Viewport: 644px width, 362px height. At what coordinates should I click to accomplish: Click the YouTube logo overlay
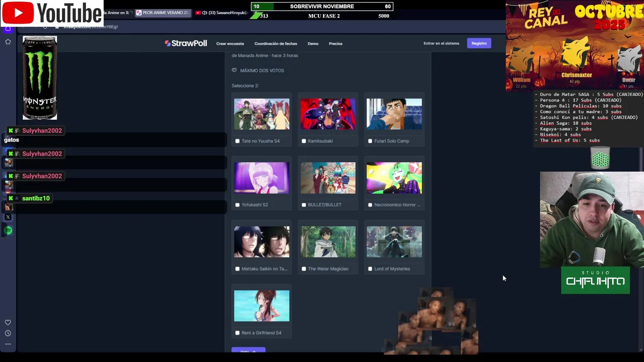point(52,13)
